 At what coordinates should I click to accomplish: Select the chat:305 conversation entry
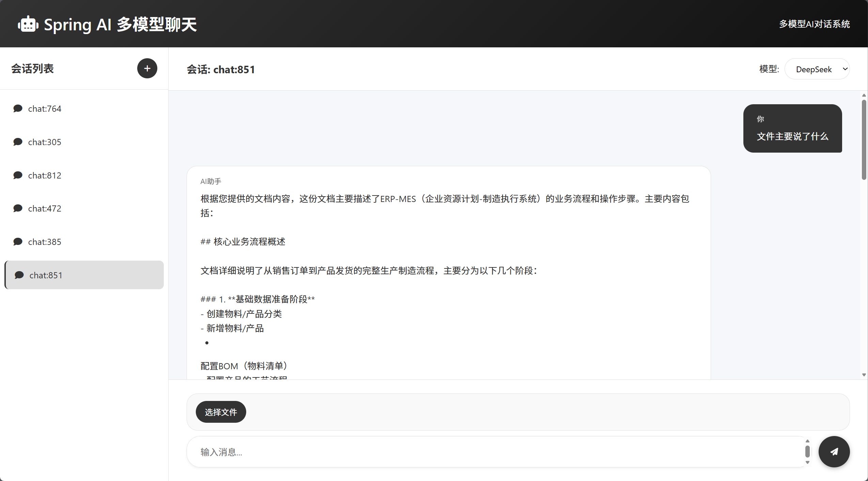pos(44,142)
